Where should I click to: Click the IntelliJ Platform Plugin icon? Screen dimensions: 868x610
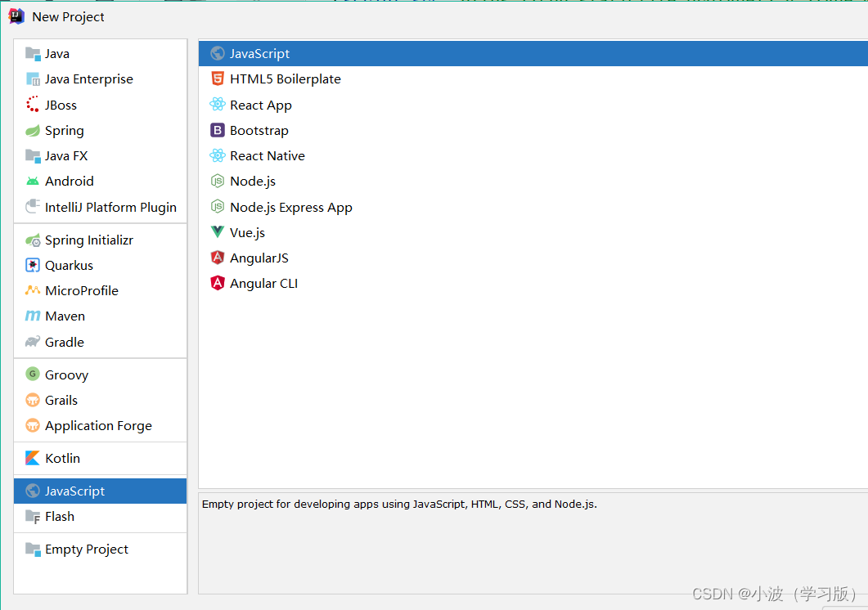click(x=33, y=207)
